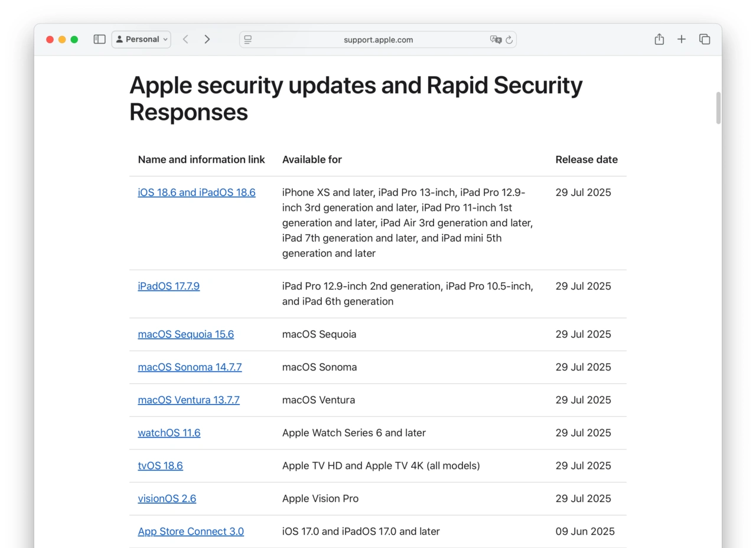
Task: Open the Share menu
Action: coord(659,40)
